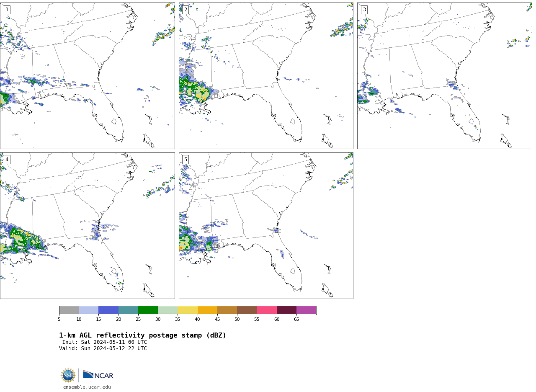Select the dark green 25-30 dBZ swatch
536x392 pixels.
[148, 310]
